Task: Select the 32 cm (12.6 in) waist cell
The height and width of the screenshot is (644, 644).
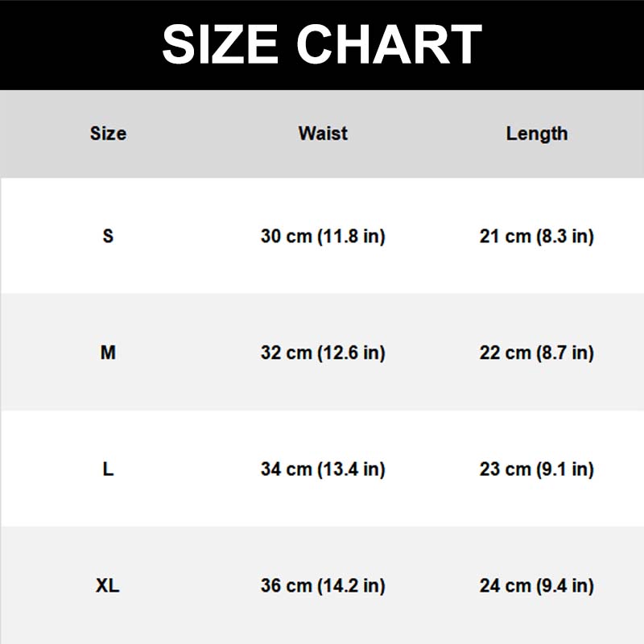Action: (x=323, y=353)
